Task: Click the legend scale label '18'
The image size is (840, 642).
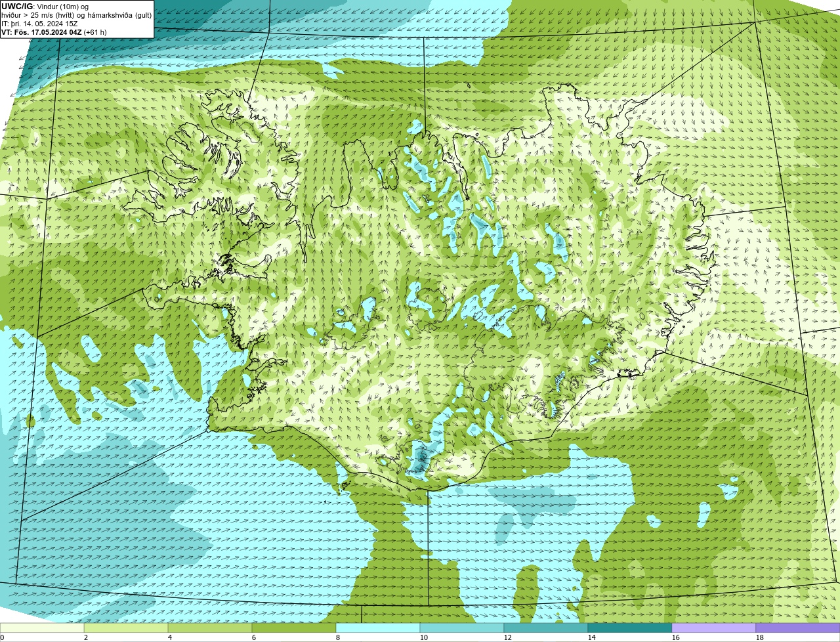Action: point(760,637)
